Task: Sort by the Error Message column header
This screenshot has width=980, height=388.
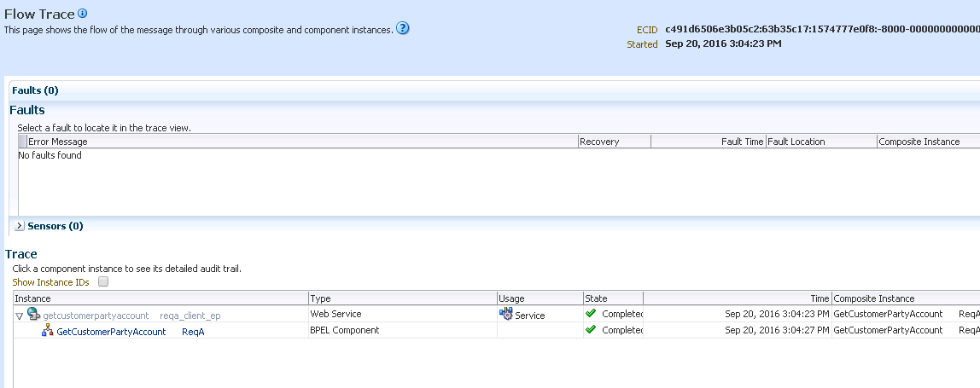Action: [303, 142]
